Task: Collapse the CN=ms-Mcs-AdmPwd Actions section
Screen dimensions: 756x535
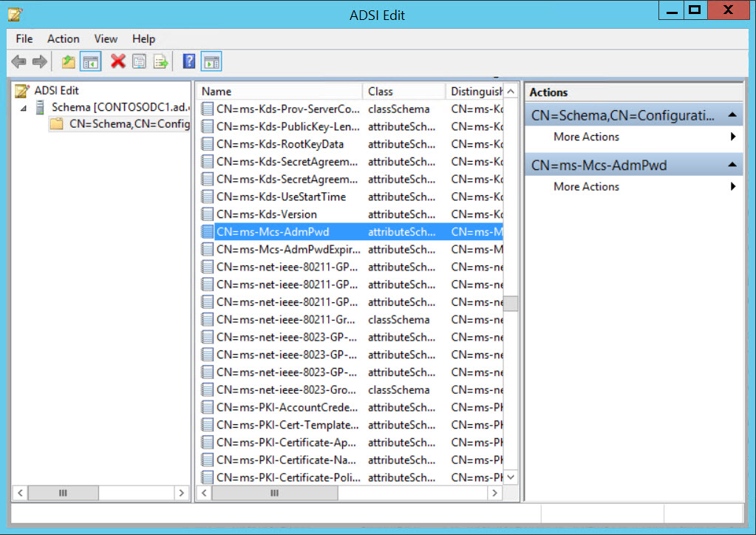Action: coord(732,164)
